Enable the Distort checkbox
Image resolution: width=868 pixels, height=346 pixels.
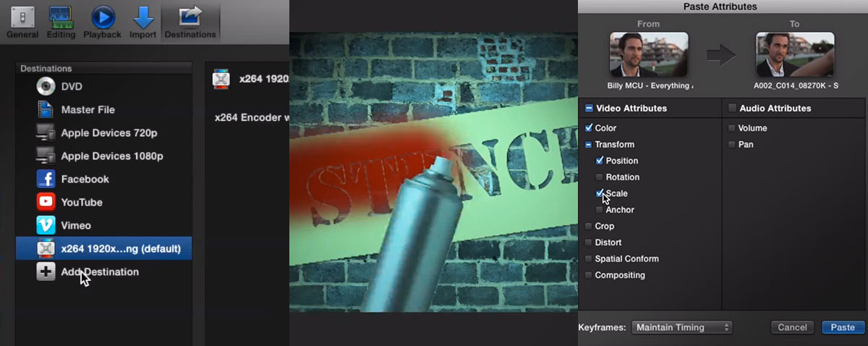click(588, 242)
